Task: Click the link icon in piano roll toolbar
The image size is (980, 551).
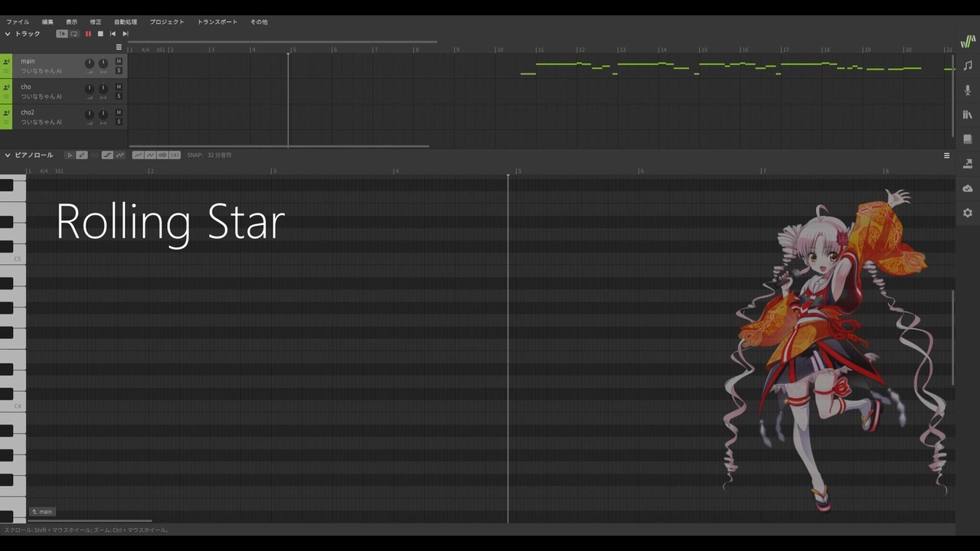Action: (x=94, y=155)
